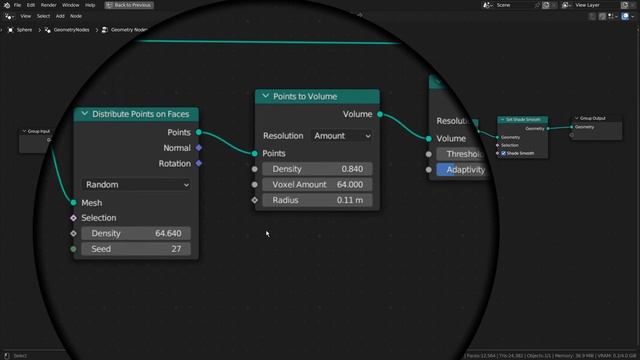Open the View Layer browse icon
640x360 pixels.
tap(566, 5)
